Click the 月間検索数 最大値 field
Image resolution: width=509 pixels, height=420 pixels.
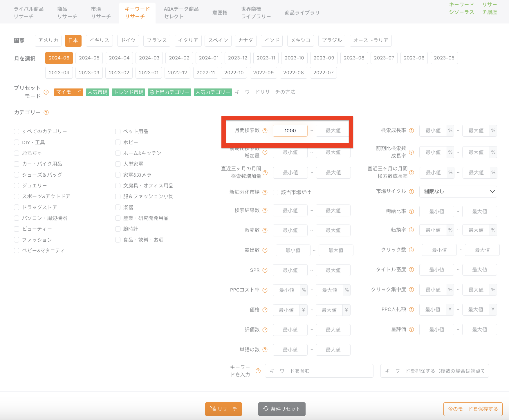tap(333, 131)
